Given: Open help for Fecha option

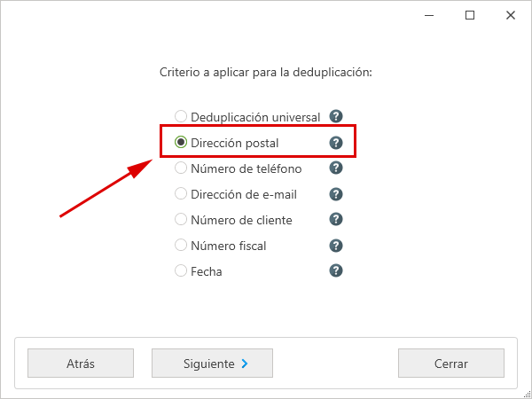Looking at the screenshot, I should (336, 271).
